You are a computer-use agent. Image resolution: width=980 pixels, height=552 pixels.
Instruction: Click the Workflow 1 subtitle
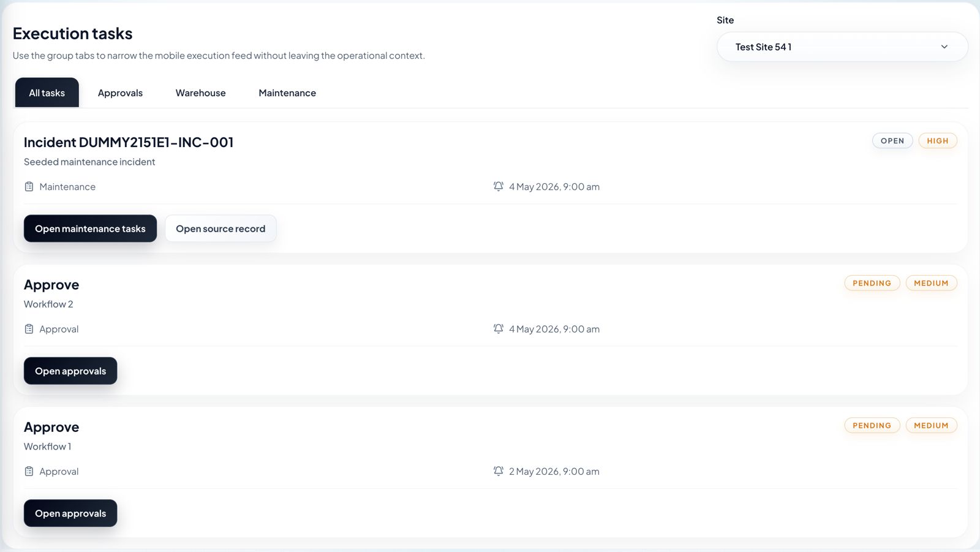coord(48,447)
